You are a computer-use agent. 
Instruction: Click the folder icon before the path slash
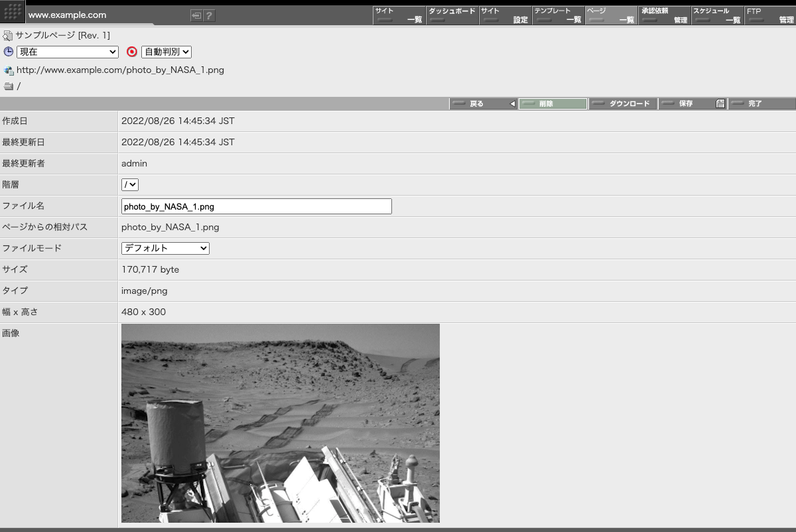click(7, 86)
